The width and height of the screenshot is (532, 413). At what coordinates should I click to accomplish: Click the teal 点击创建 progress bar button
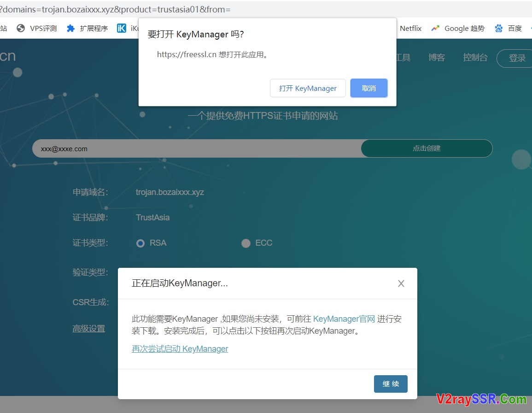click(426, 148)
